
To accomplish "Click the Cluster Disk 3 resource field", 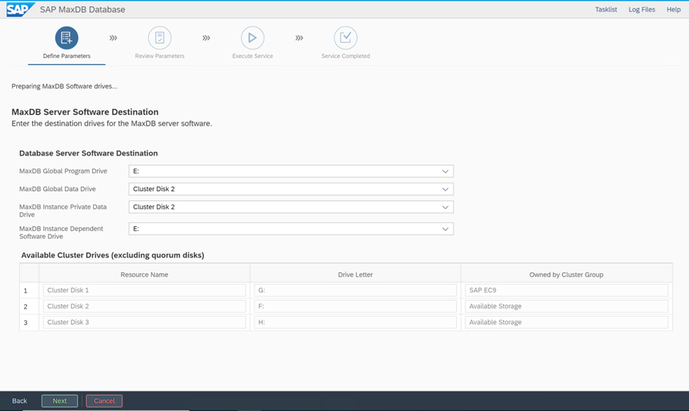I will pyautogui.click(x=144, y=322).
